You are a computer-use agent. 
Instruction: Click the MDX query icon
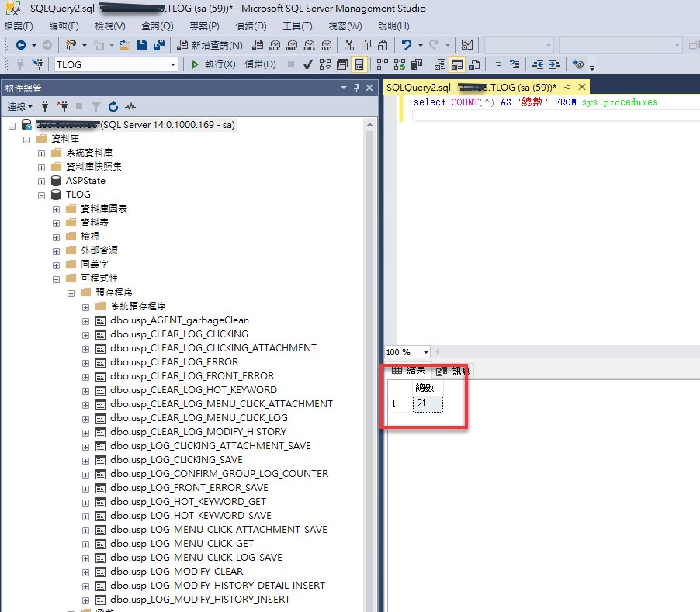coord(275,45)
